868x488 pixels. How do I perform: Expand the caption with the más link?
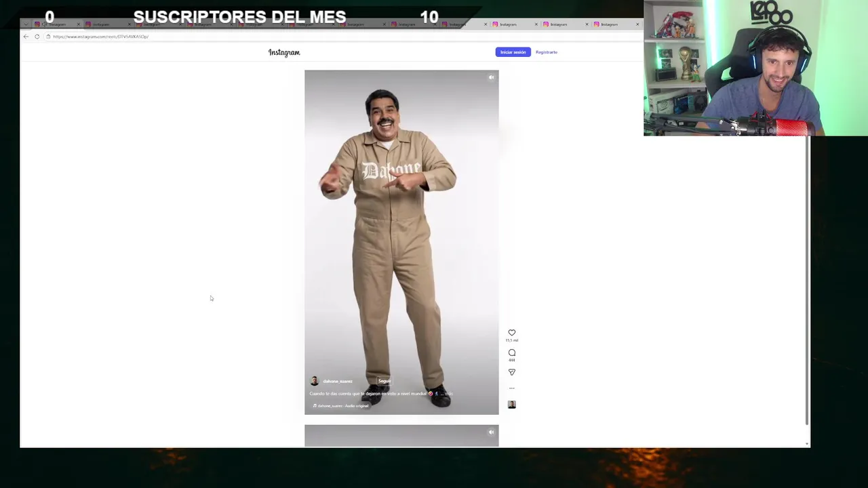pyautogui.click(x=448, y=394)
